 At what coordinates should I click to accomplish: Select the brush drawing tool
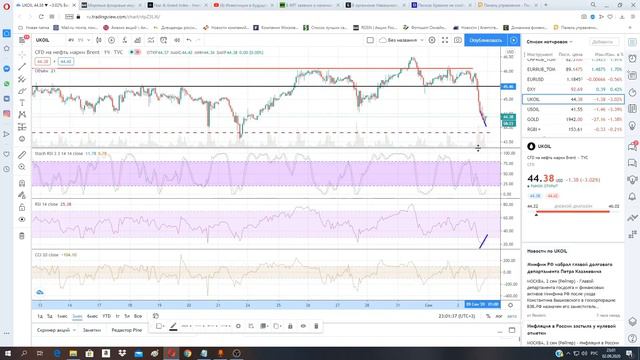(x=22, y=91)
